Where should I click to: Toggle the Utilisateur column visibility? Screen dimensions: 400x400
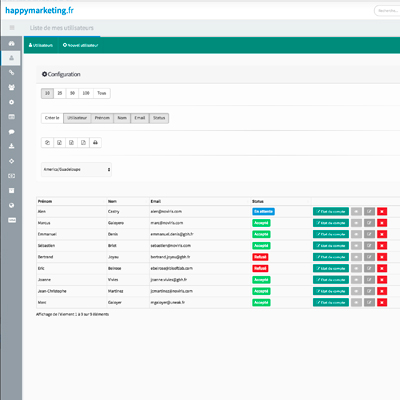77,118
